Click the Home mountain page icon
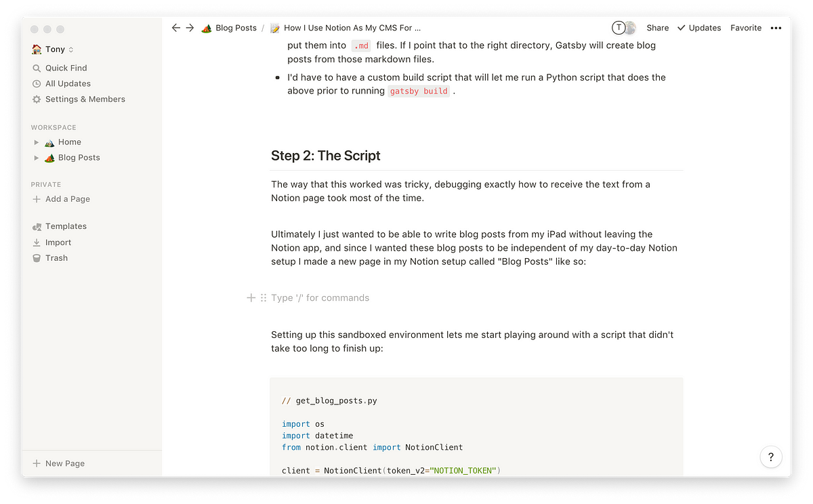813x504 pixels. 49,142
